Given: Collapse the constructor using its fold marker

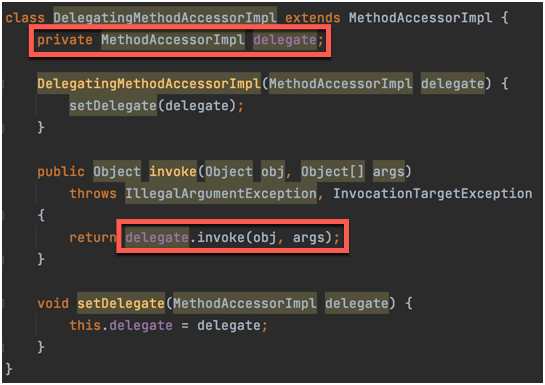Looking at the screenshot, I should 3,83.
